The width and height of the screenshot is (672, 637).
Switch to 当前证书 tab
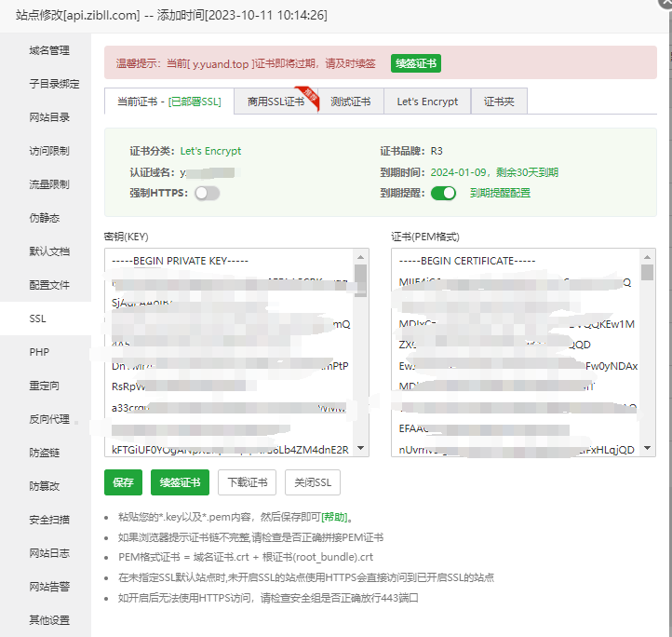point(169,102)
